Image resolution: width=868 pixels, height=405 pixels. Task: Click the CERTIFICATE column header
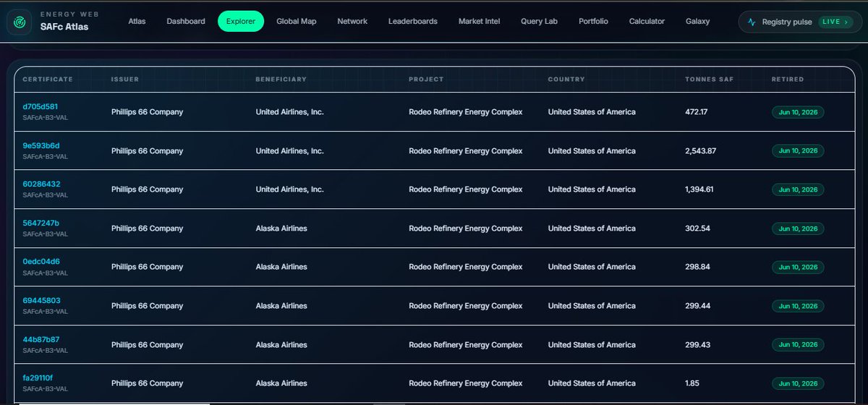coord(48,79)
